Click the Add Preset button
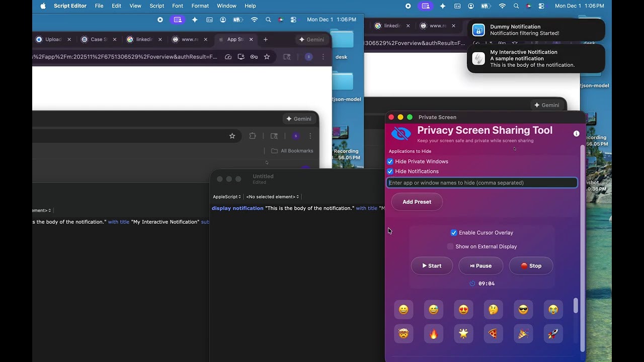 pos(417,202)
